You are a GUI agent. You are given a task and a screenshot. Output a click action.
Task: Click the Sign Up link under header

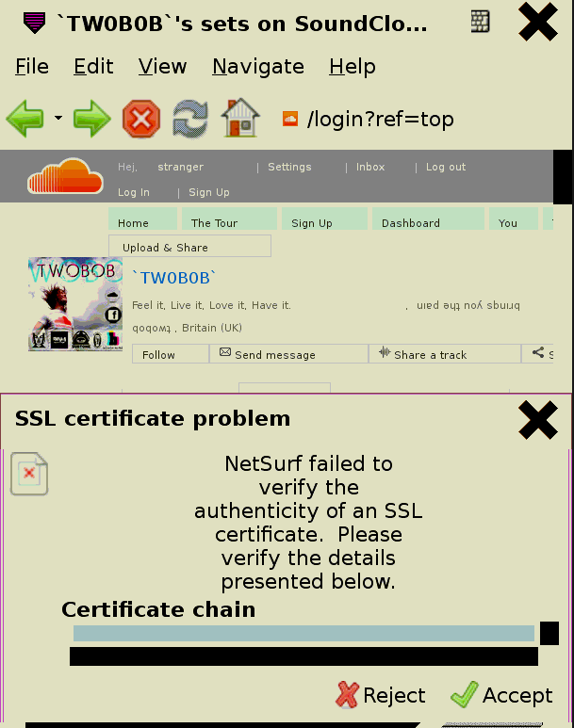(x=208, y=192)
